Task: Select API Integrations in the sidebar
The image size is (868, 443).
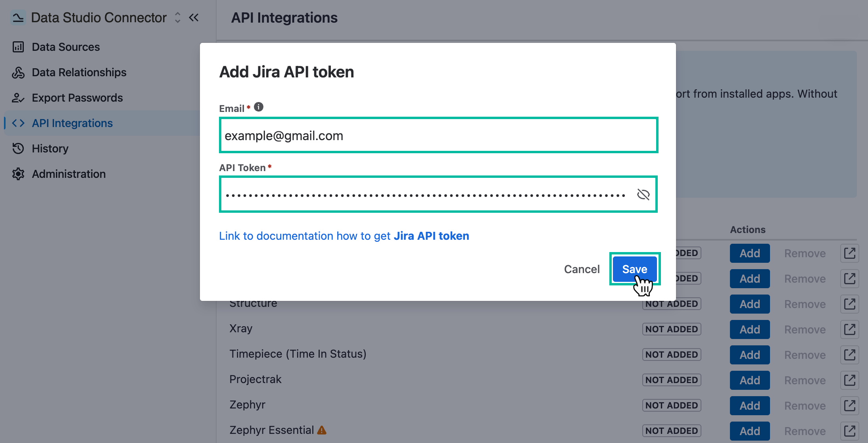Action: tap(102, 123)
